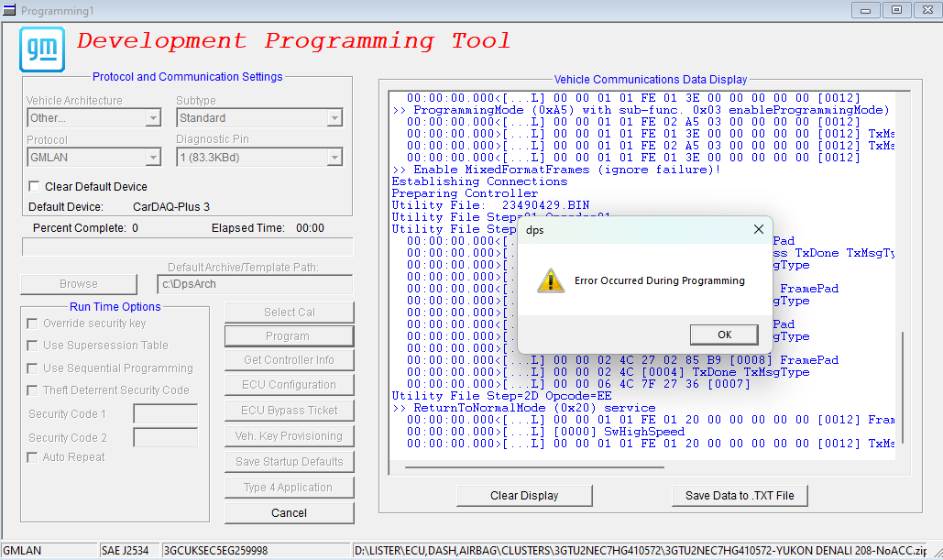Viewport: 943px width, 560px height.
Task: Close the dps error dialog
Action: (759, 229)
